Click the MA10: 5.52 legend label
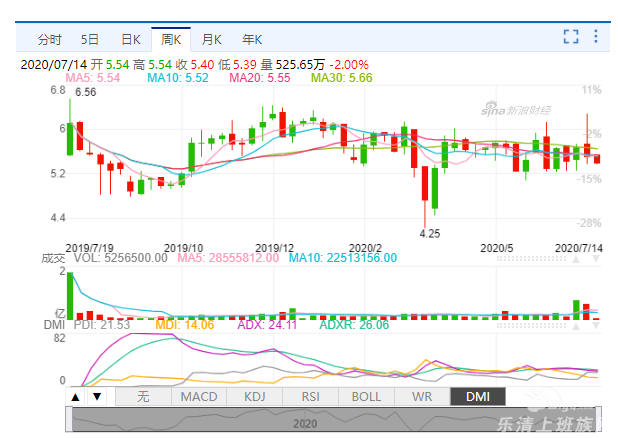The height and width of the screenshot is (438, 618). [178, 78]
